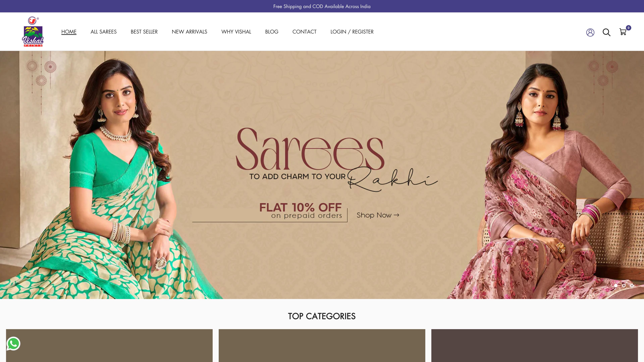644x362 pixels.
Task: Toggle to LOGIN / REGISTER page
Action: click(352, 31)
